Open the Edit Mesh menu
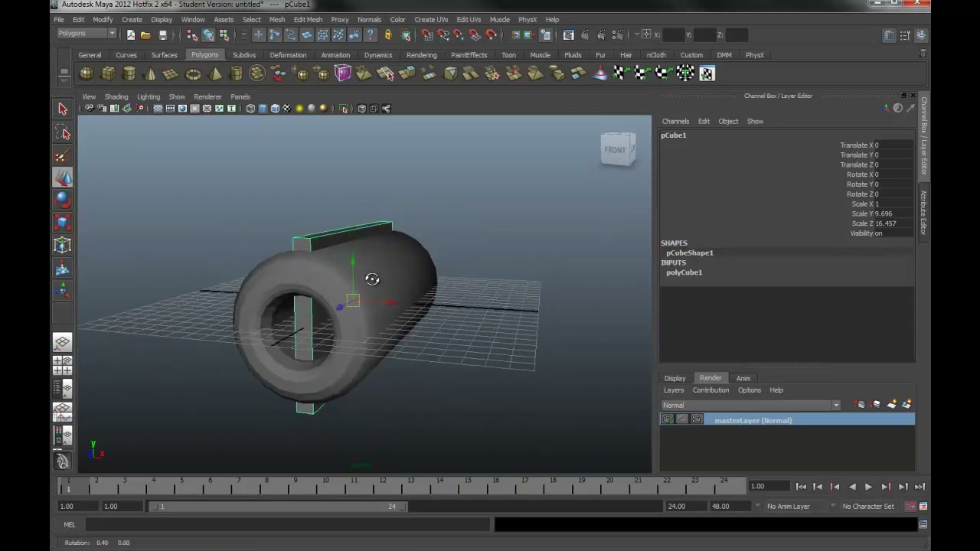 tap(308, 19)
